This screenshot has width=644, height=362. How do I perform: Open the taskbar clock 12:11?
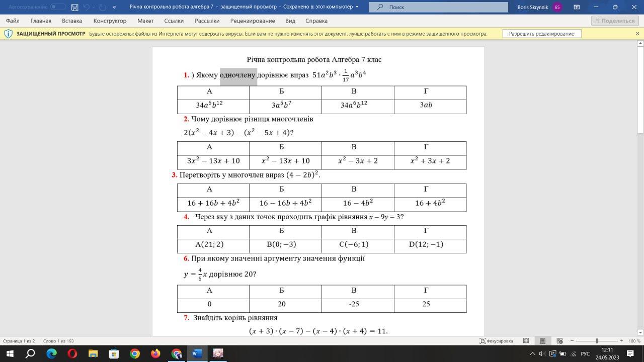pos(607,353)
